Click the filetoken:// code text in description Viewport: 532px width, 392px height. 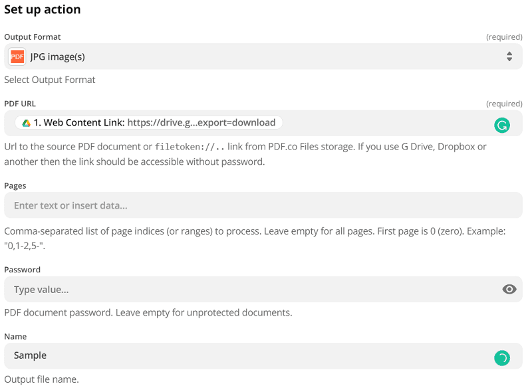coord(190,147)
